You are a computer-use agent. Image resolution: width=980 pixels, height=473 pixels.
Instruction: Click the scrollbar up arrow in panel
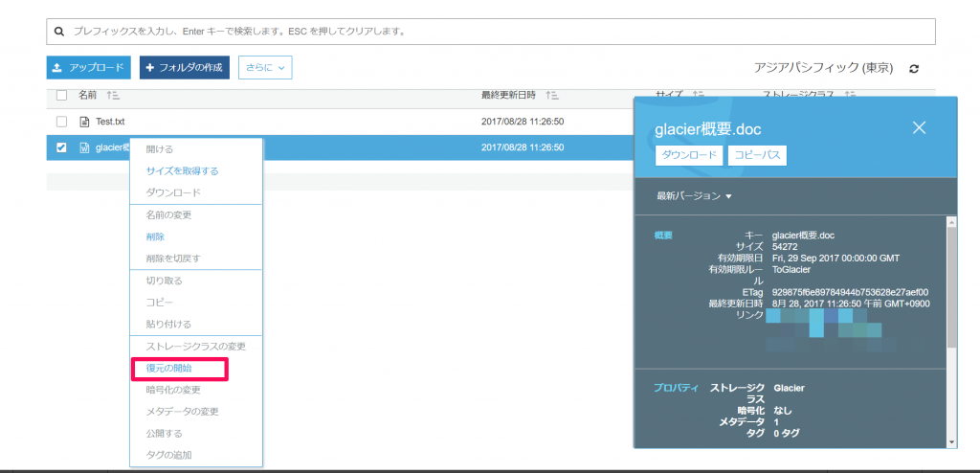point(952,221)
